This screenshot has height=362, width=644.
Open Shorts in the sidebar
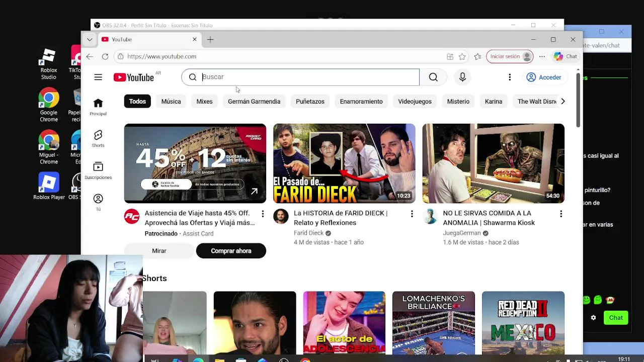98,139
